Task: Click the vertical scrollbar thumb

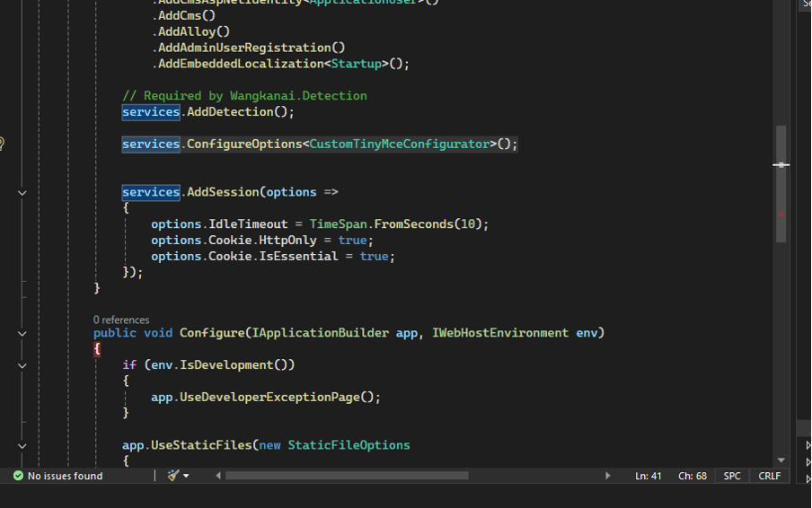Action: (781, 184)
